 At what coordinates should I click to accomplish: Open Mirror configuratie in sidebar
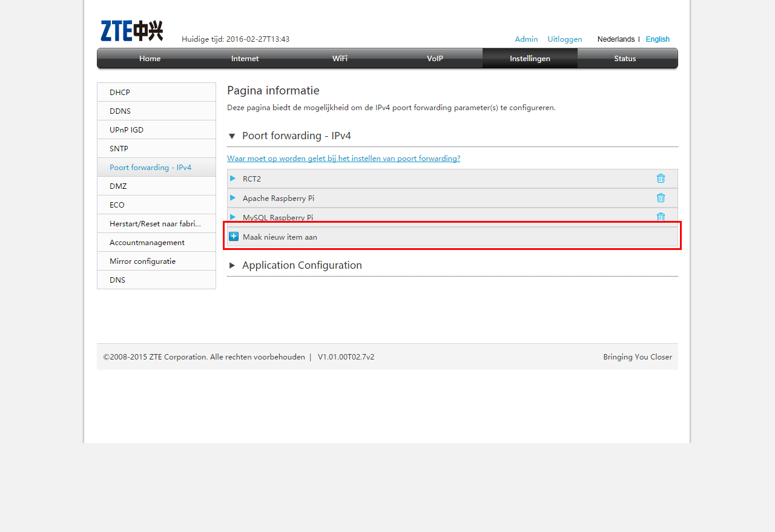[x=156, y=261]
